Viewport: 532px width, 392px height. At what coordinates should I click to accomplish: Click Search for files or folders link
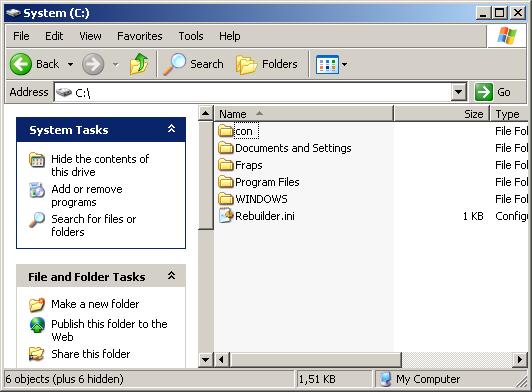point(94,225)
